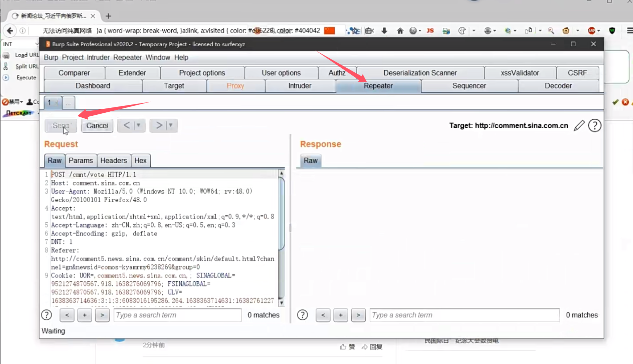Open the browser hamburger menu
This screenshot has width=633, height=364.
click(629, 31)
